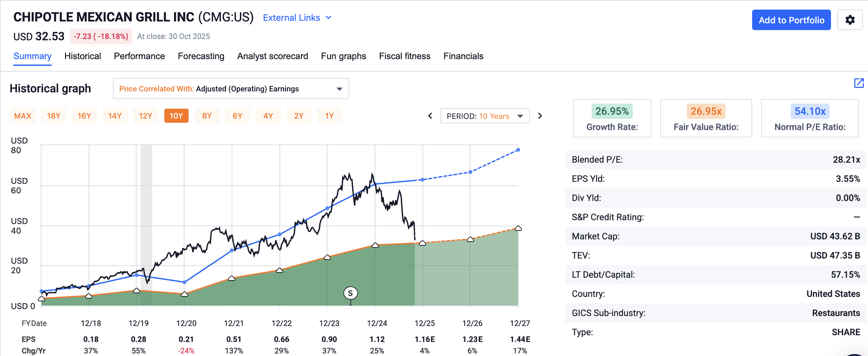Open the Fun graphs tab
The height and width of the screenshot is (356, 868).
coord(343,56)
